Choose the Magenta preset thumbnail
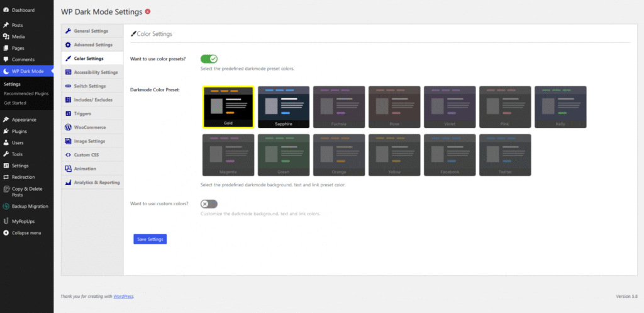Viewport: 644px width, 313px height. [x=228, y=155]
